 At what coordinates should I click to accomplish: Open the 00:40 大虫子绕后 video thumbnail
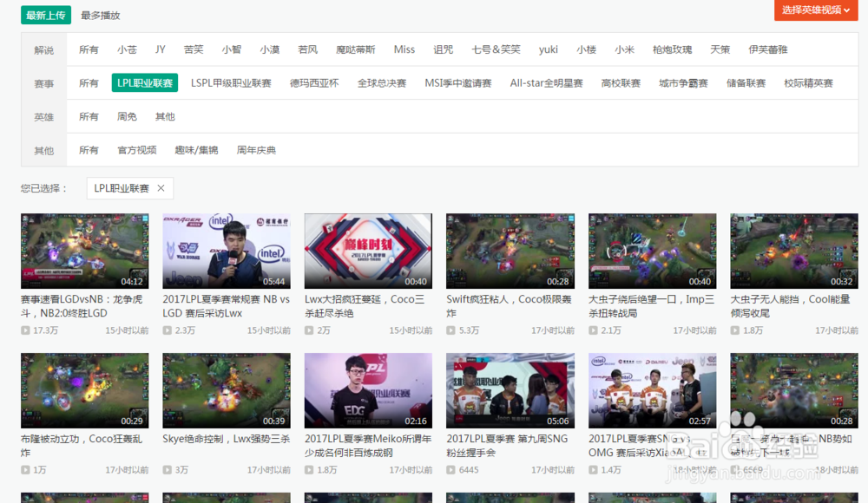pos(652,251)
